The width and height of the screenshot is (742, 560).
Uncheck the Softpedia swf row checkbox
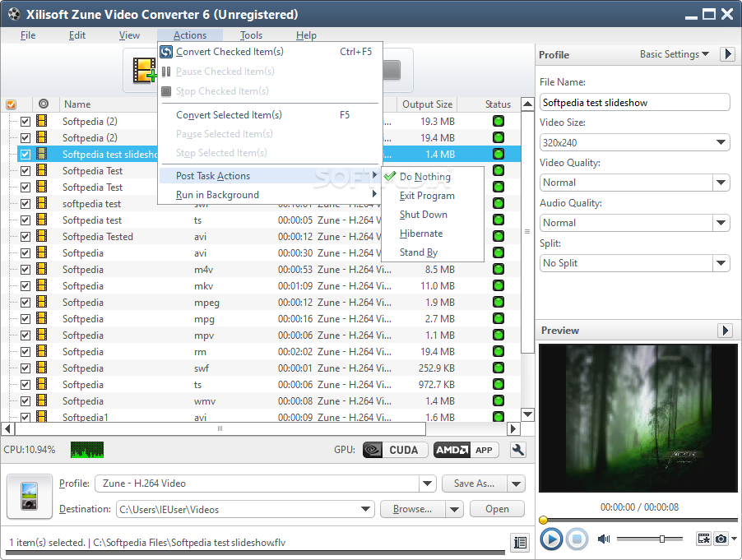point(26,368)
